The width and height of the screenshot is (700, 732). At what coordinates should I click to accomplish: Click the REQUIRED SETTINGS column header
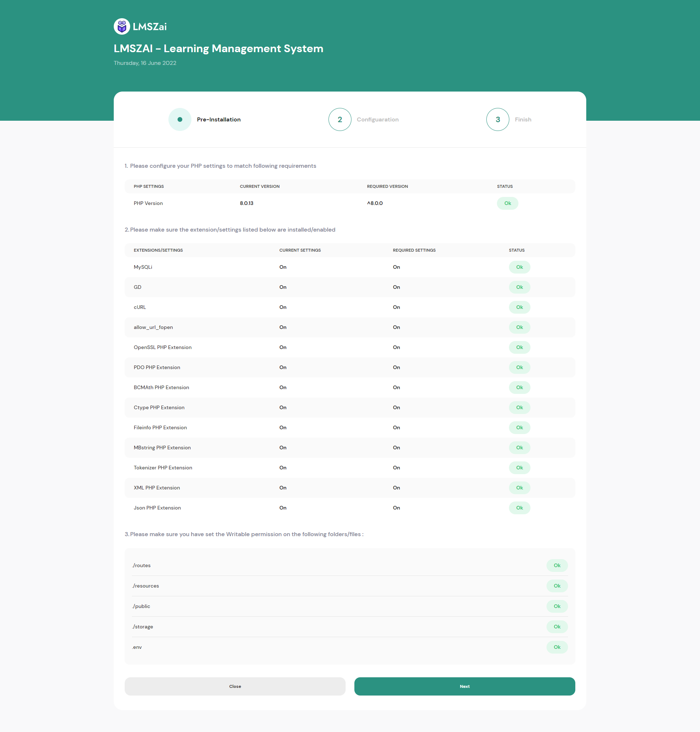[414, 250]
